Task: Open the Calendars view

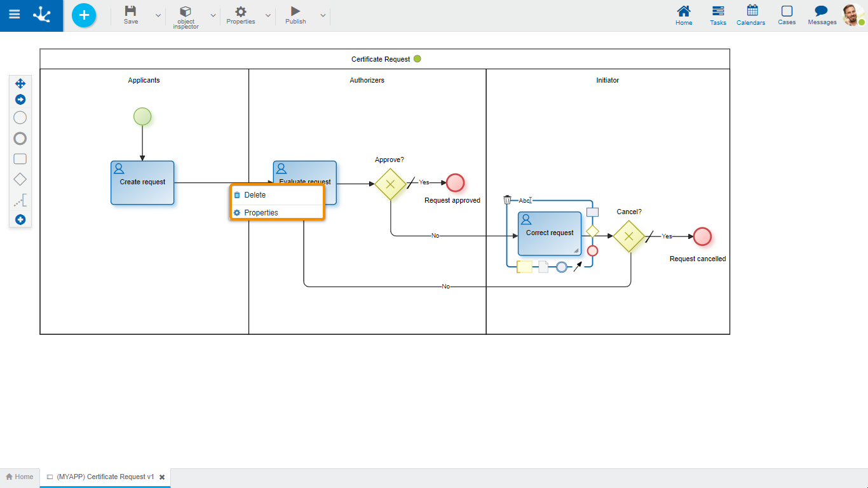Action: tap(752, 15)
